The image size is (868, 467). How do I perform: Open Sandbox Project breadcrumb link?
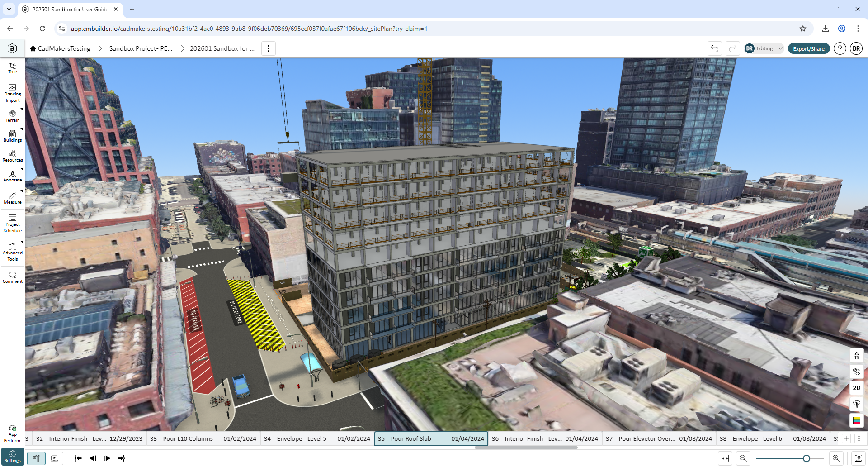pos(141,48)
